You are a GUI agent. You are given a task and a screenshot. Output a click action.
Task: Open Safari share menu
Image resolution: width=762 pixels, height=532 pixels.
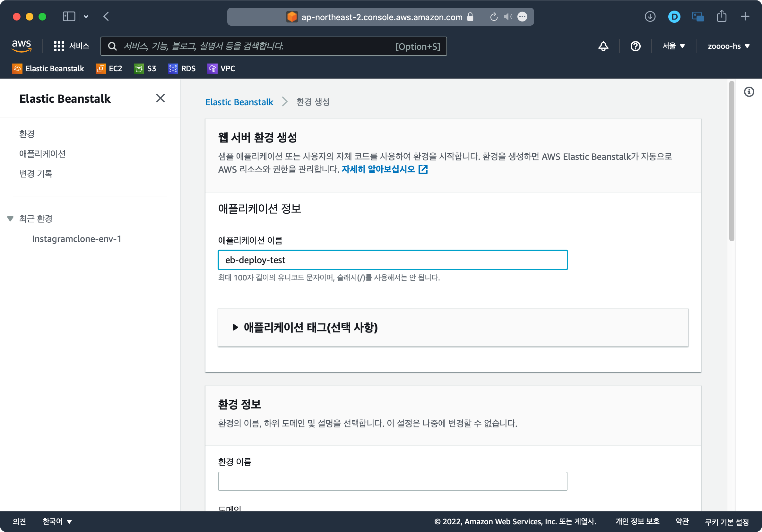[722, 16]
